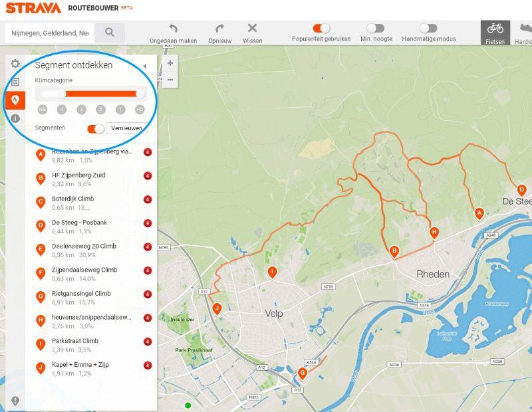
Task: Select the segment explore pin icon
Action: [15, 100]
